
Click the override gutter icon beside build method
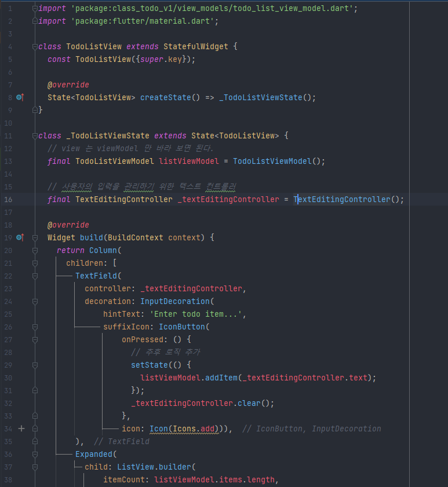(20, 237)
